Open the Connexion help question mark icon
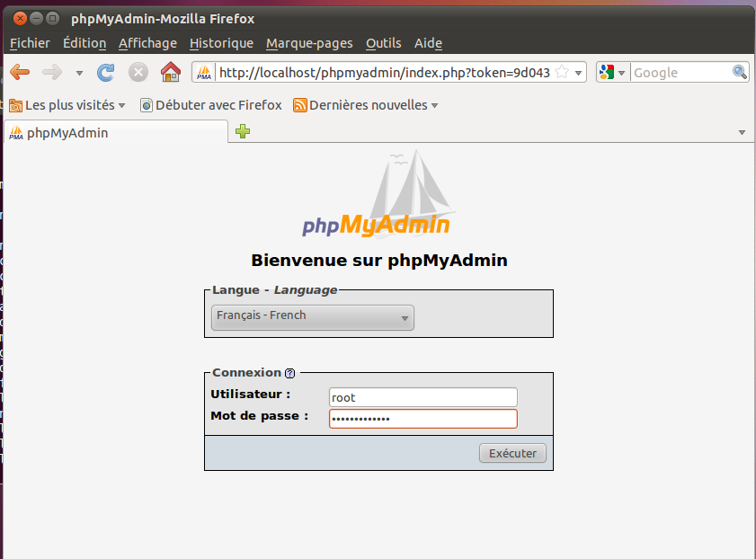 point(289,373)
